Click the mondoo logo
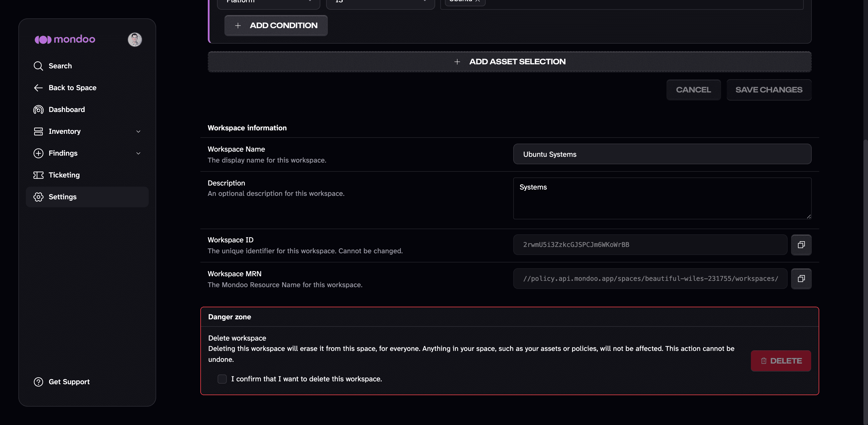This screenshot has width=868, height=425. pos(65,39)
